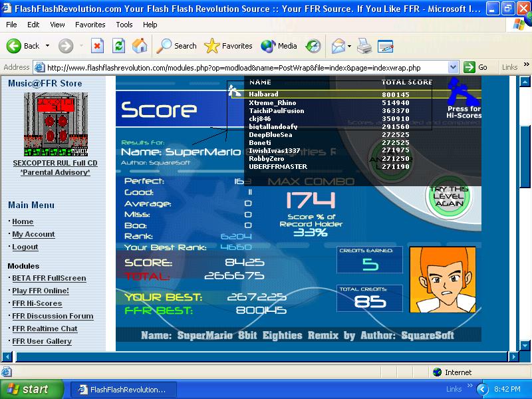Click SEXCOPTER RUL Full CD link
532x399 pixels.
click(55, 163)
